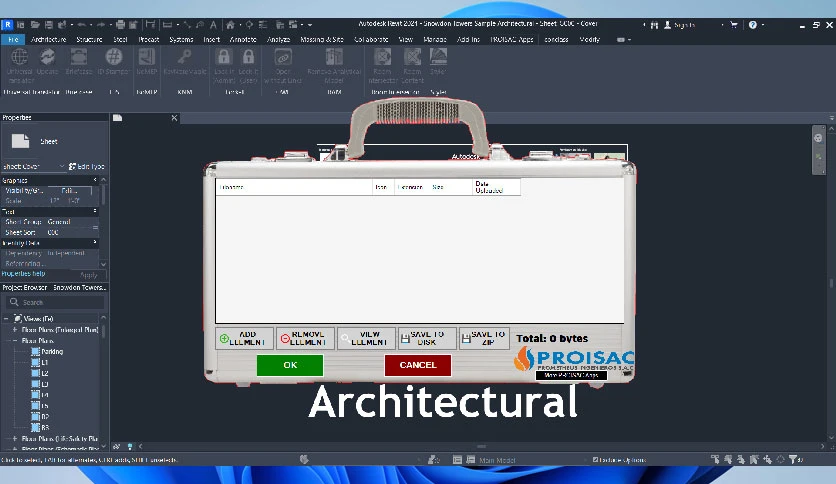The width and height of the screenshot is (836, 484).
Task: Switch to the Manage ribbon tab
Action: 435,39
